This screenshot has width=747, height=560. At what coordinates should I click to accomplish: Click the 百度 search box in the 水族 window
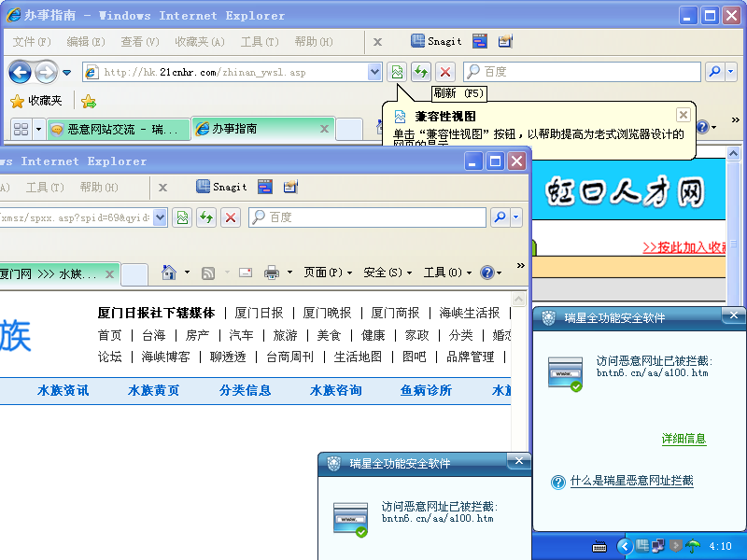pos(367,217)
